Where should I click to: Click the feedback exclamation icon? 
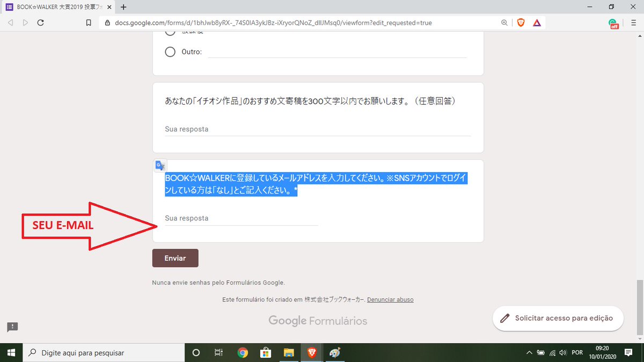point(12,327)
